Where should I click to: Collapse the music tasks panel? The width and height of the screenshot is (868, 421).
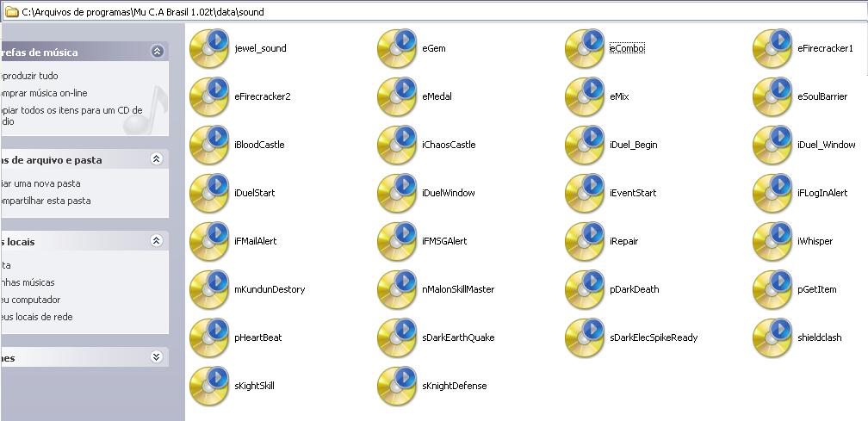[157, 52]
